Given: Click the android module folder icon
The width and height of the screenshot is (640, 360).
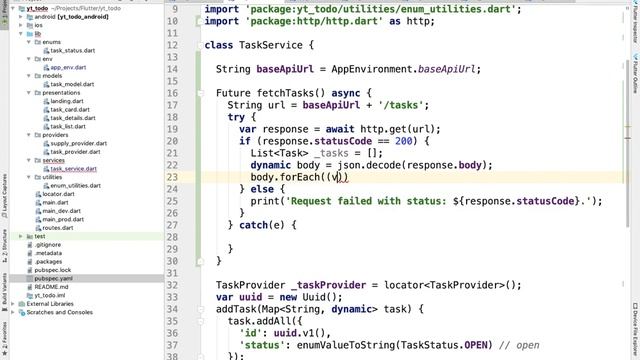Looking at the screenshot, I should pyautogui.click(x=30, y=17).
